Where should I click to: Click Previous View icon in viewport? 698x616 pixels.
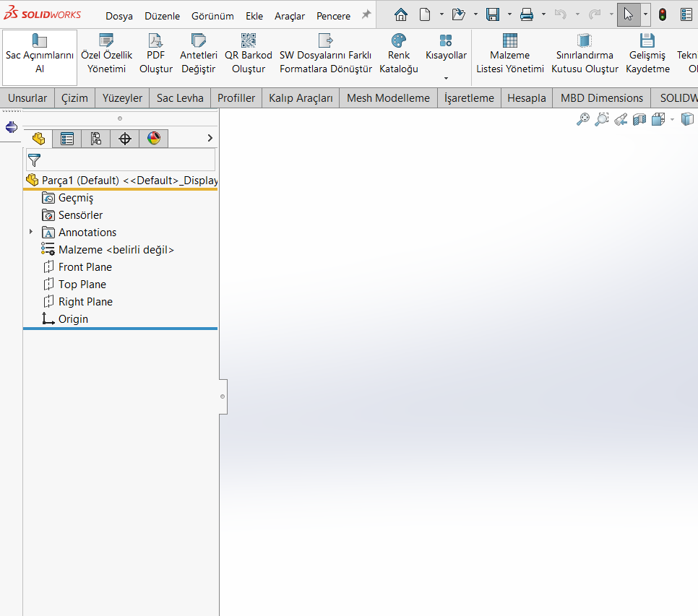coord(621,119)
